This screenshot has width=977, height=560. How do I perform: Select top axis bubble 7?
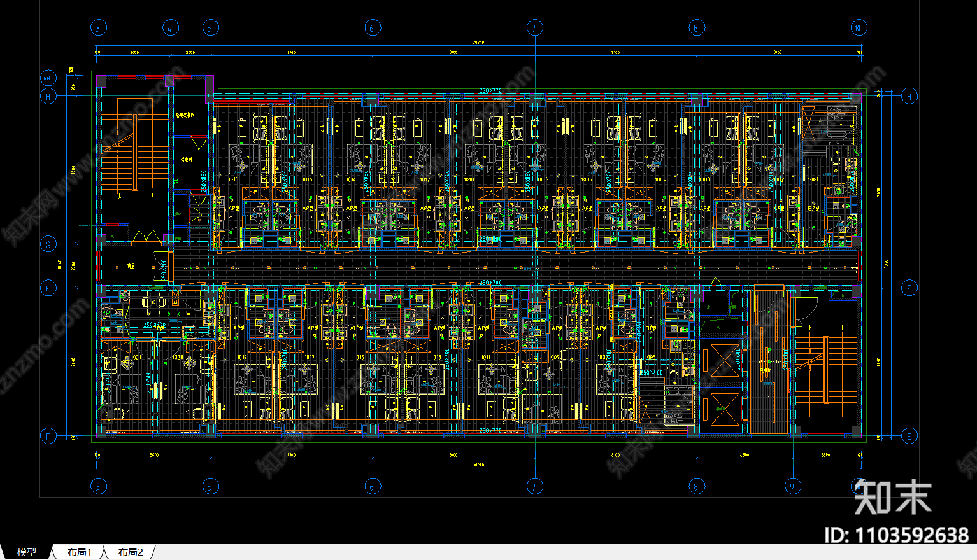(x=534, y=27)
